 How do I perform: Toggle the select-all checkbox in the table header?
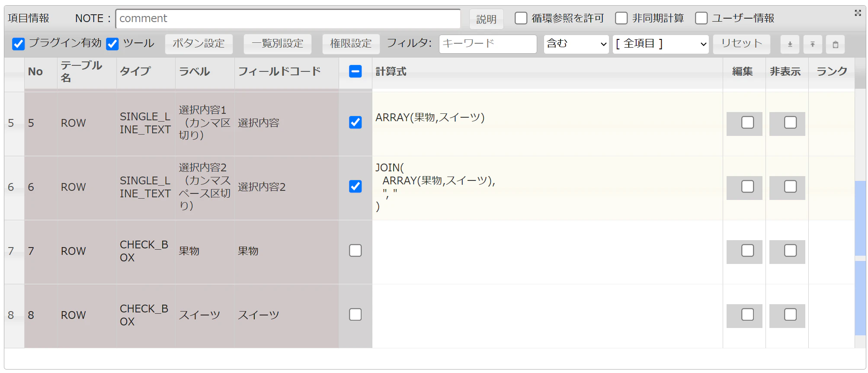click(356, 71)
